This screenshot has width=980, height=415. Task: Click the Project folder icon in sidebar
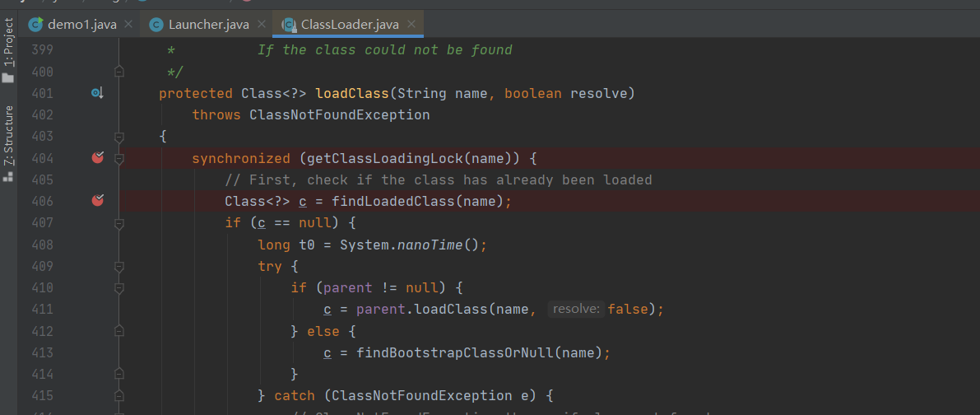(8, 77)
